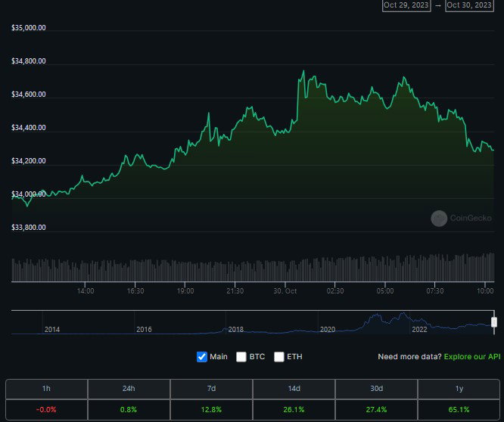Image resolution: width=504 pixels, height=422 pixels.
Task: Click 2014 on the range navigator
Action: pyautogui.click(x=52, y=330)
